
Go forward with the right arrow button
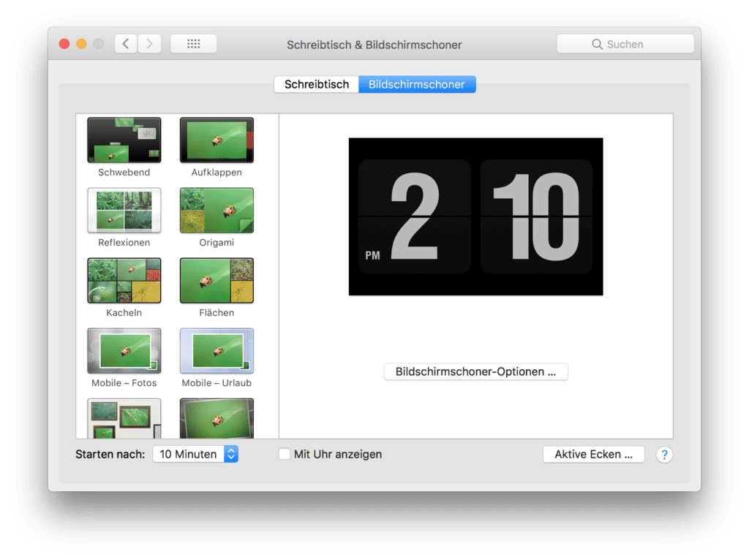[149, 44]
